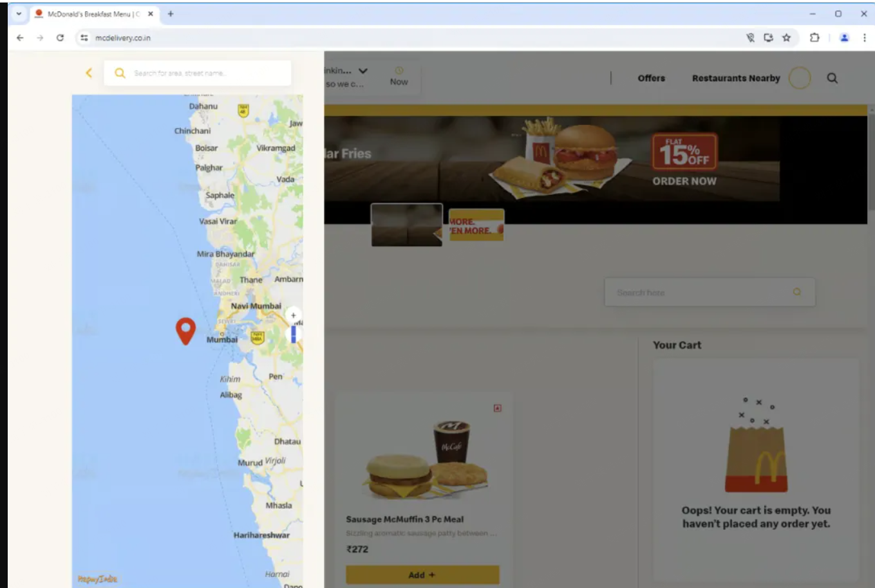Expand the Chrome tab search dropdown arrow

tap(19, 14)
